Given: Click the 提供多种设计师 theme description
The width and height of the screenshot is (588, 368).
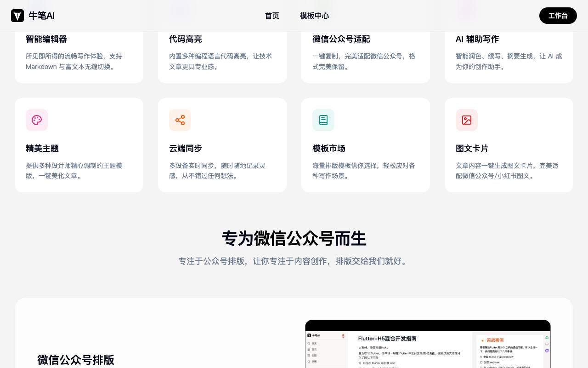Looking at the screenshot, I should pos(74,171).
